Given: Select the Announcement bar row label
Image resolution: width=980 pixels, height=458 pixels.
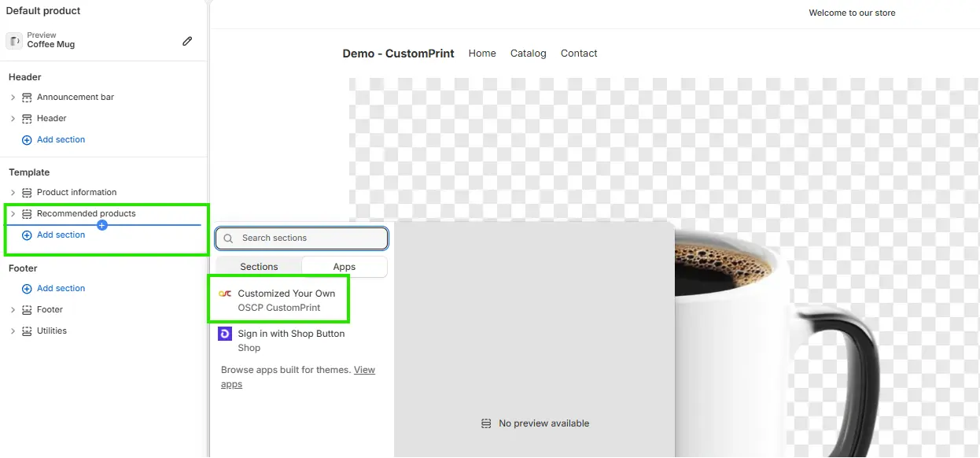Looking at the screenshot, I should [76, 98].
